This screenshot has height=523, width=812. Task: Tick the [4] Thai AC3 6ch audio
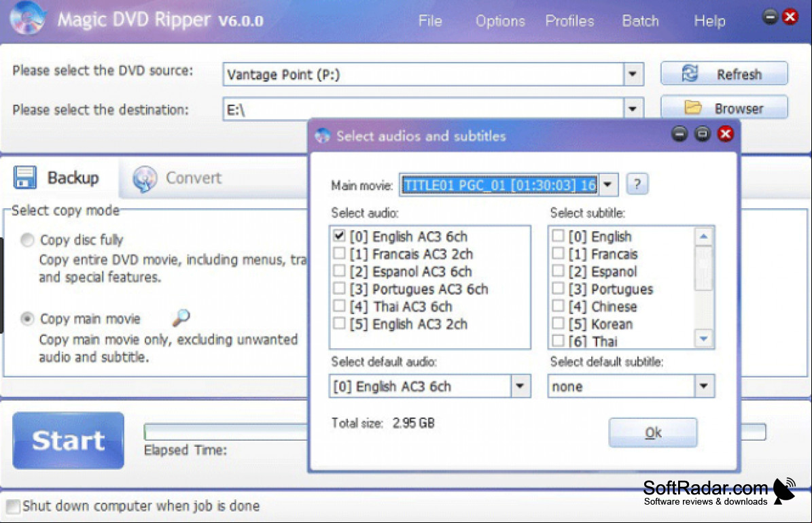(x=339, y=306)
